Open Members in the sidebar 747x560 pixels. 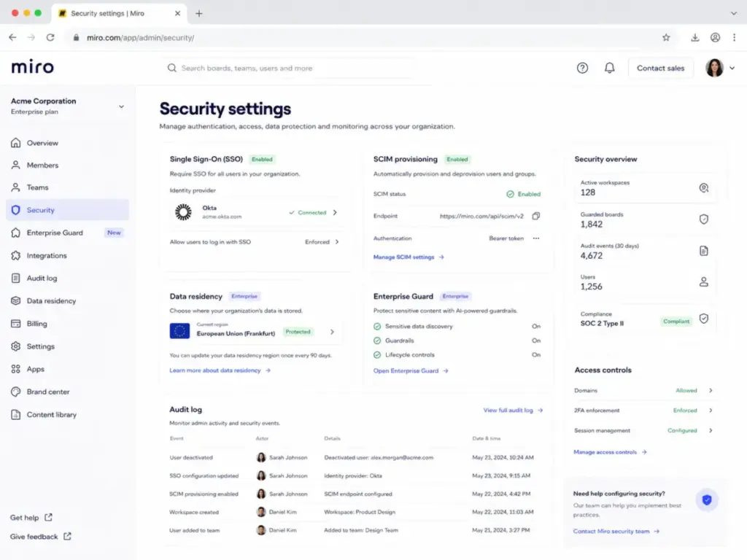point(67,166)
